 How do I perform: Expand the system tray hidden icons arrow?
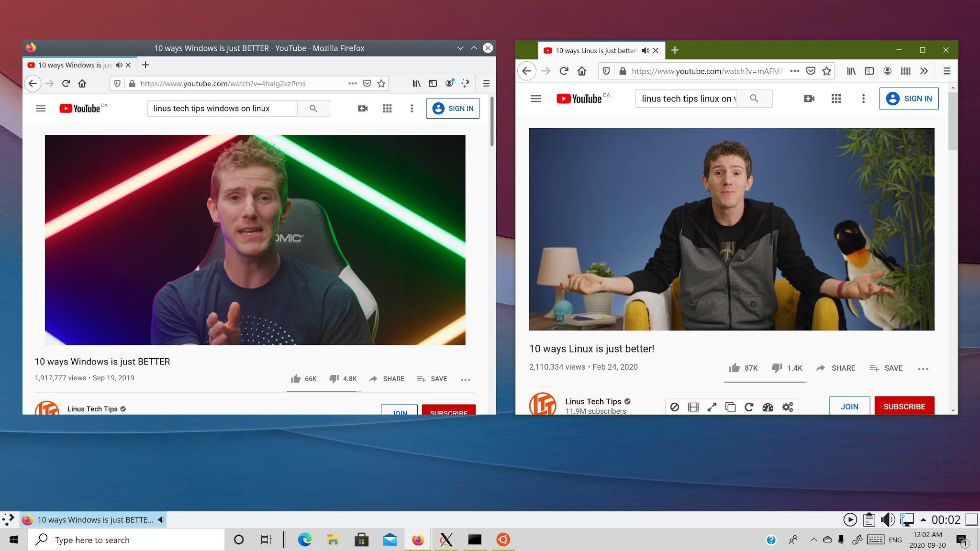pyautogui.click(x=813, y=540)
